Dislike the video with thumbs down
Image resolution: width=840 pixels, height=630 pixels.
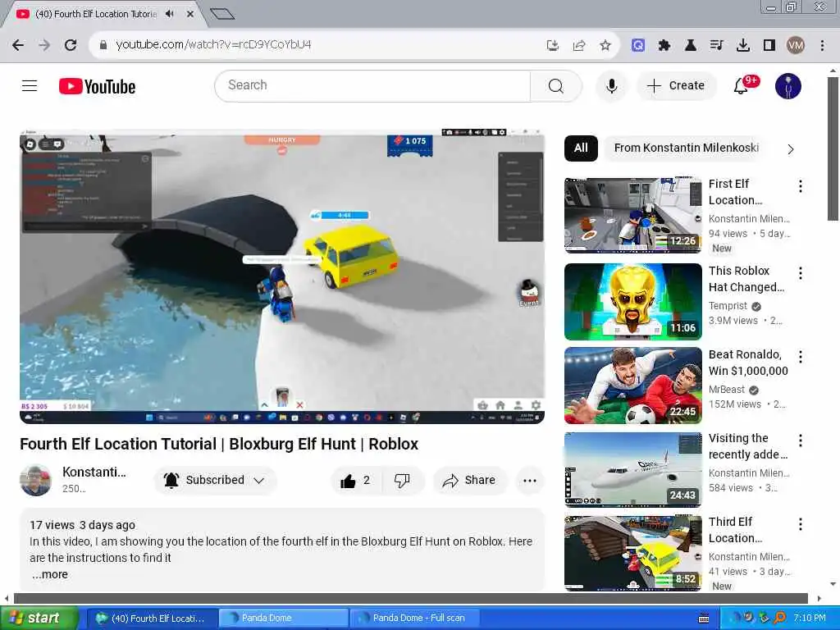(402, 480)
